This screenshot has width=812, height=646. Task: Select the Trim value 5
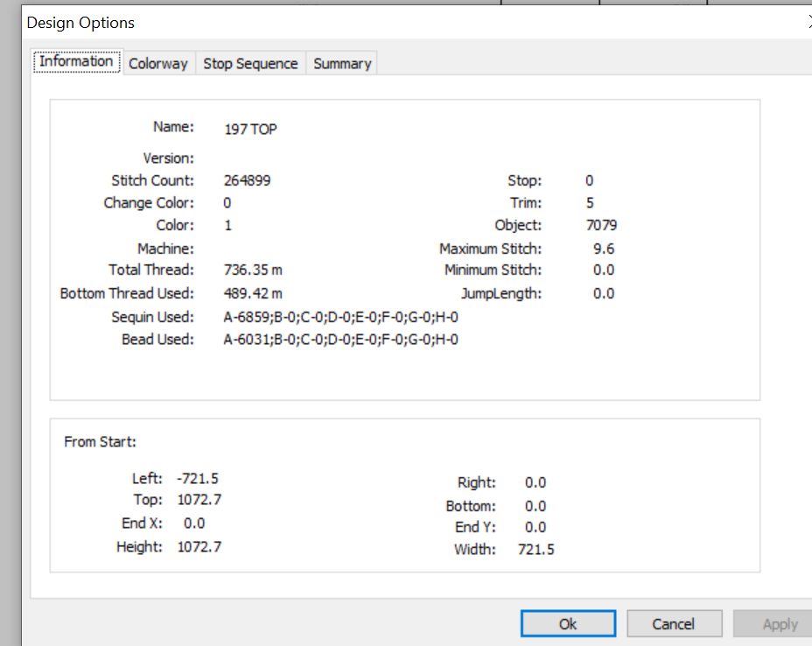[x=590, y=203]
